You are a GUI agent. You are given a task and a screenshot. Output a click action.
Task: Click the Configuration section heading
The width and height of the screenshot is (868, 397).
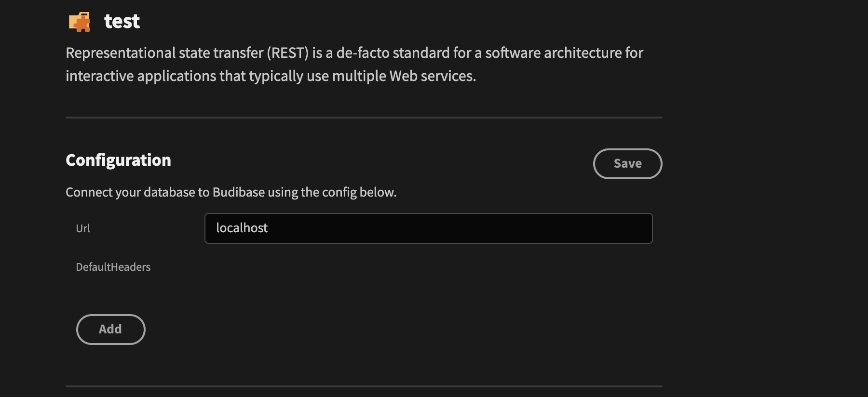tap(118, 159)
